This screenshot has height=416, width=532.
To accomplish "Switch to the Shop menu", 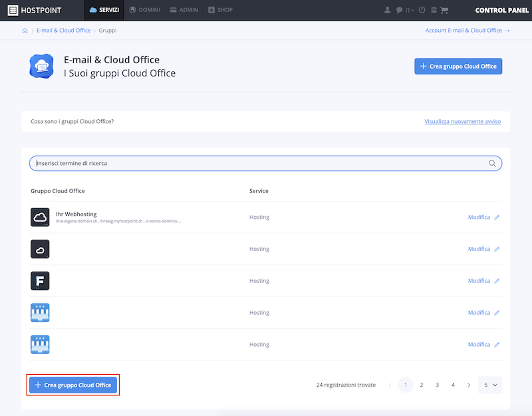I will [x=221, y=10].
